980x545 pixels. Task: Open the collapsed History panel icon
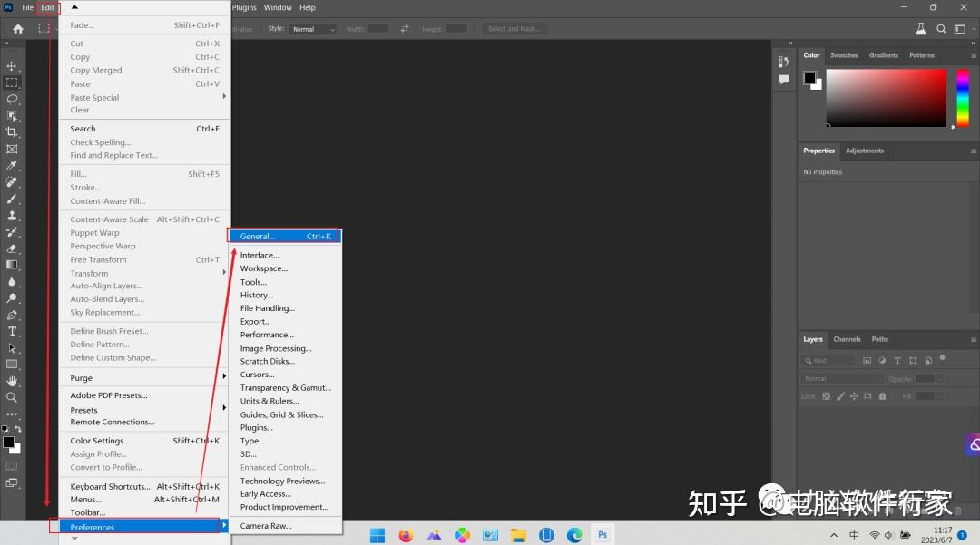tap(784, 62)
